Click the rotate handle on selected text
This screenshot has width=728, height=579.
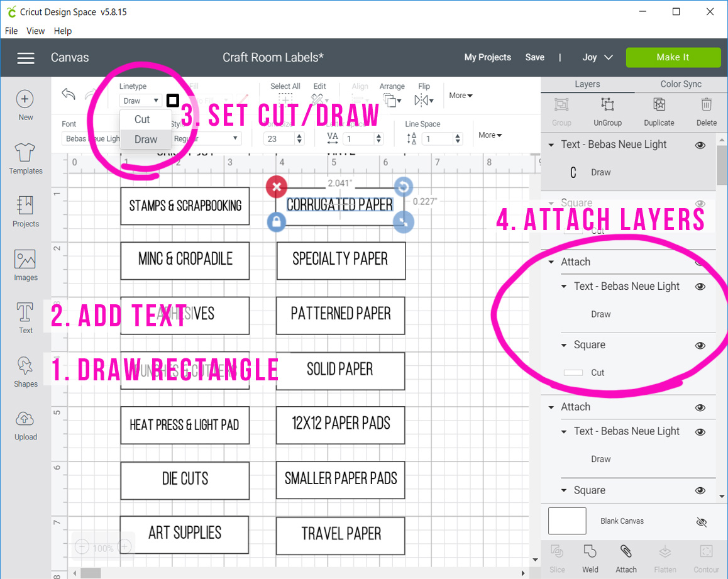pyautogui.click(x=403, y=187)
